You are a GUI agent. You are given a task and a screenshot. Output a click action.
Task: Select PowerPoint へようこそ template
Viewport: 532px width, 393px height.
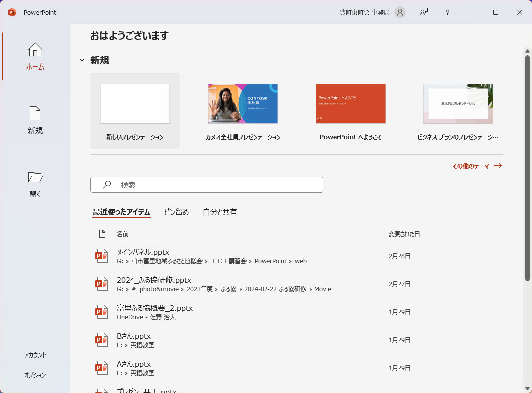click(351, 111)
